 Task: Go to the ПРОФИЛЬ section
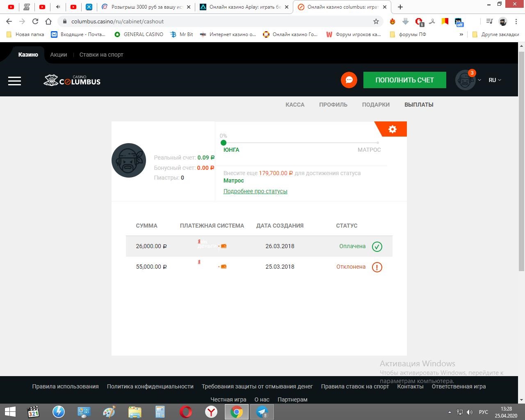333,105
